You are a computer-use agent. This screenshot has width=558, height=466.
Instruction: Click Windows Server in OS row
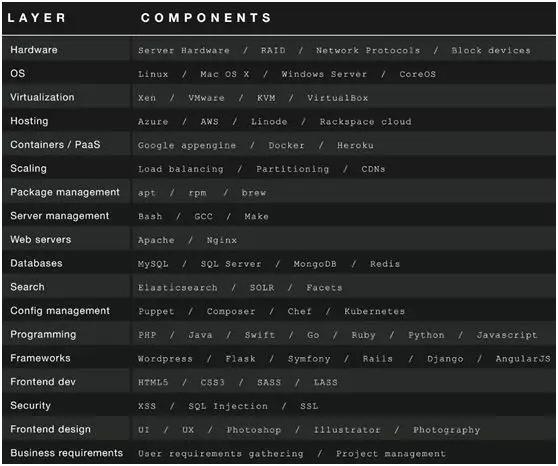tap(324, 74)
